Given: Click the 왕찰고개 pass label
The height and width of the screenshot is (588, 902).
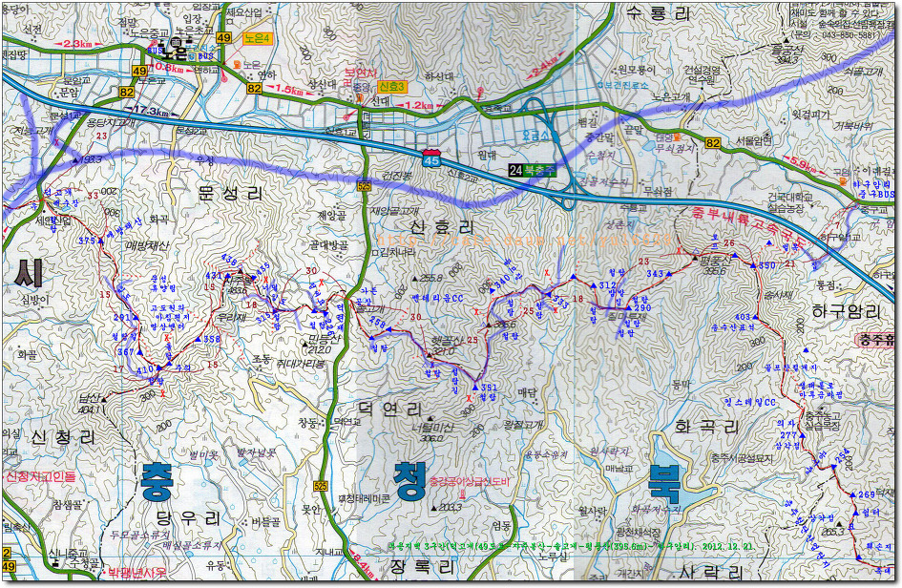Looking at the screenshot, I should [523, 424].
